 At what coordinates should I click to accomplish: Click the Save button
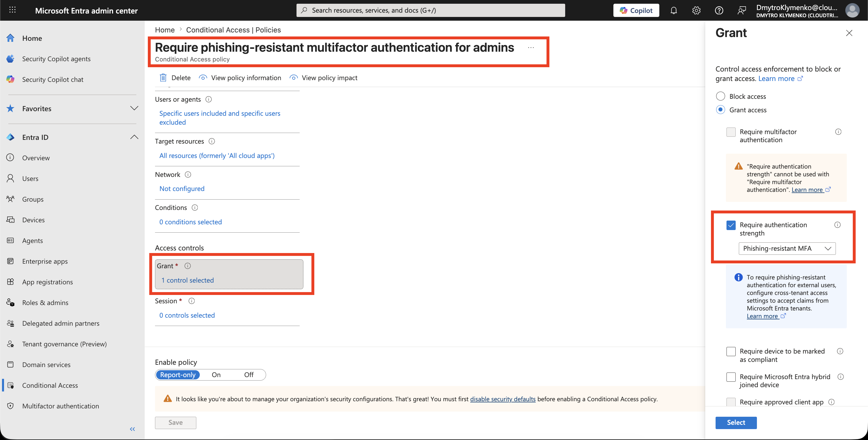coord(176,422)
